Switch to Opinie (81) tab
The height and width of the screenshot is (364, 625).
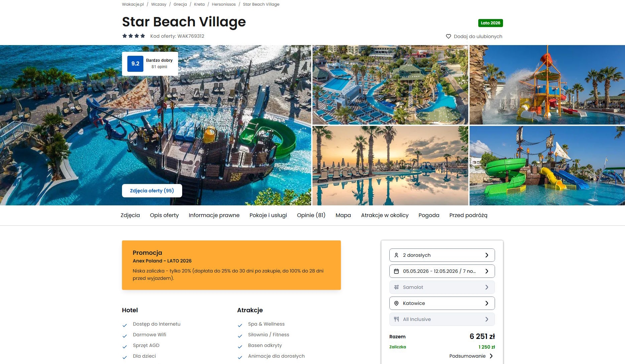coord(311,215)
